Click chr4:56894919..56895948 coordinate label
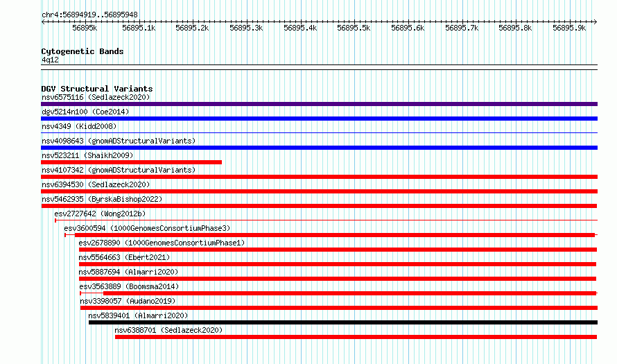617x364 pixels. (89, 15)
